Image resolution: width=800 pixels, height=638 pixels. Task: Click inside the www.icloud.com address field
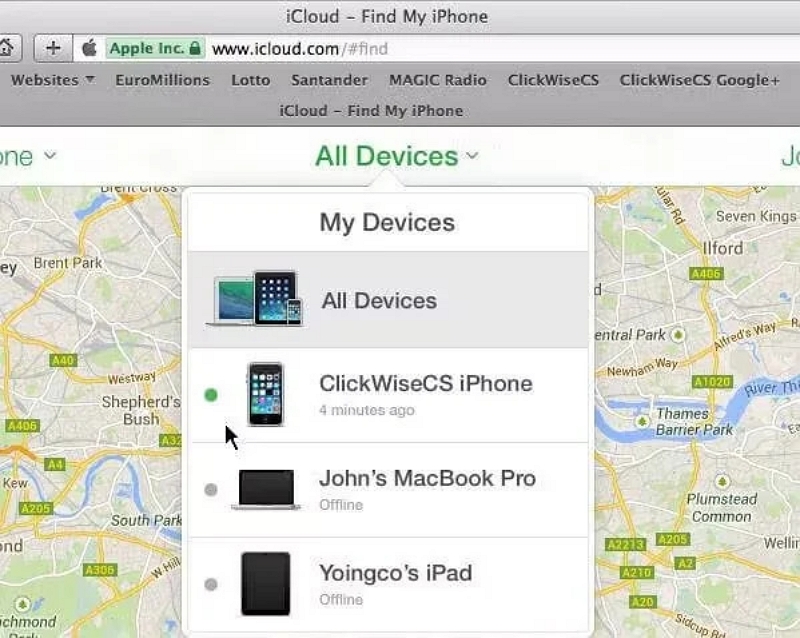click(x=300, y=46)
